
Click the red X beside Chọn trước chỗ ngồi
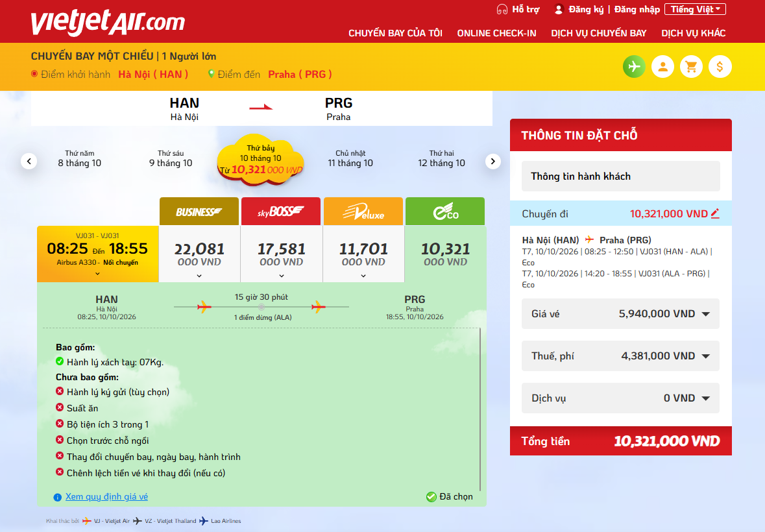60,440
